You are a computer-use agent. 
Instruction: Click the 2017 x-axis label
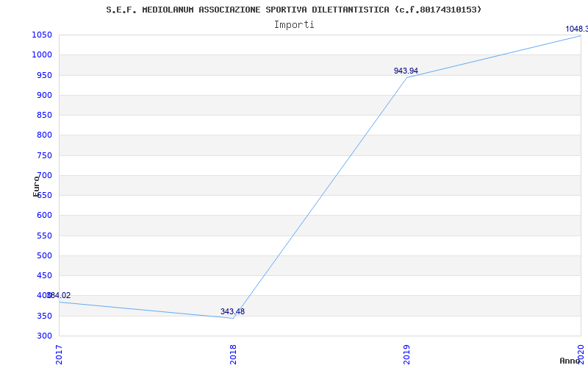click(x=60, y=355)
